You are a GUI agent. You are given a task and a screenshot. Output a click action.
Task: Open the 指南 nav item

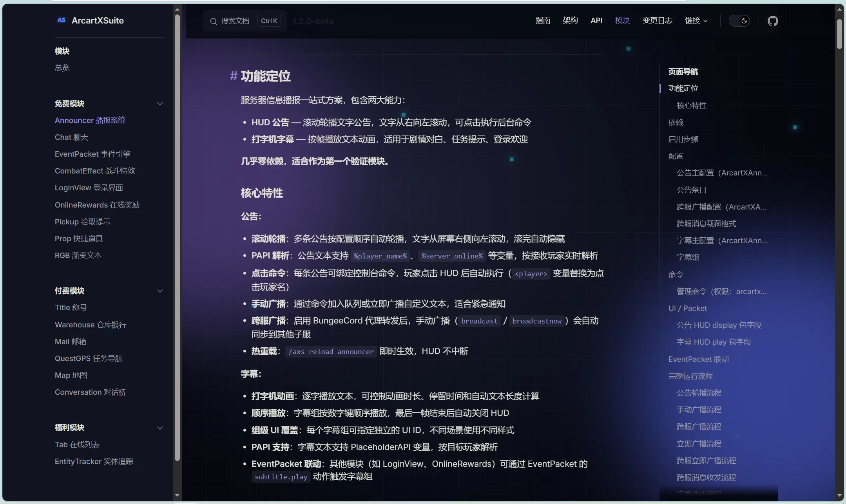click(x=543, y=21)
